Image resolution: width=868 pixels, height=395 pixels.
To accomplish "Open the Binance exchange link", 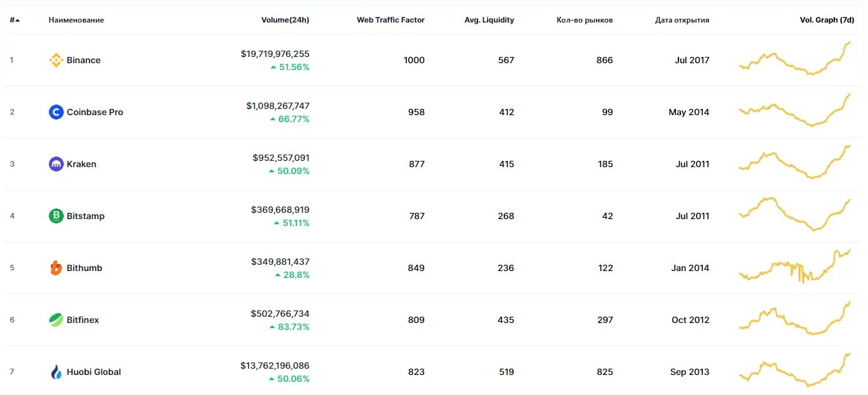I will click(84, 60).
